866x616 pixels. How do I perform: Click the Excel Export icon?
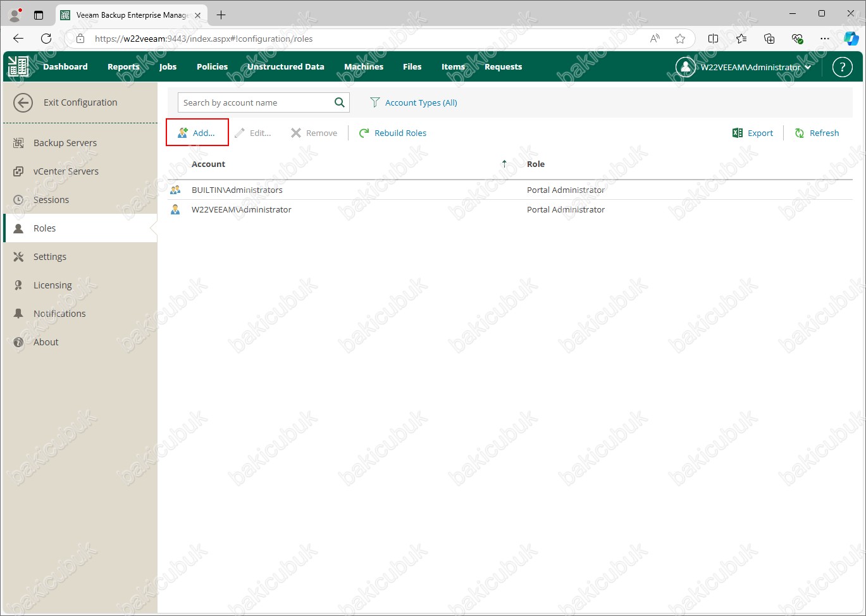pos(737,133)
